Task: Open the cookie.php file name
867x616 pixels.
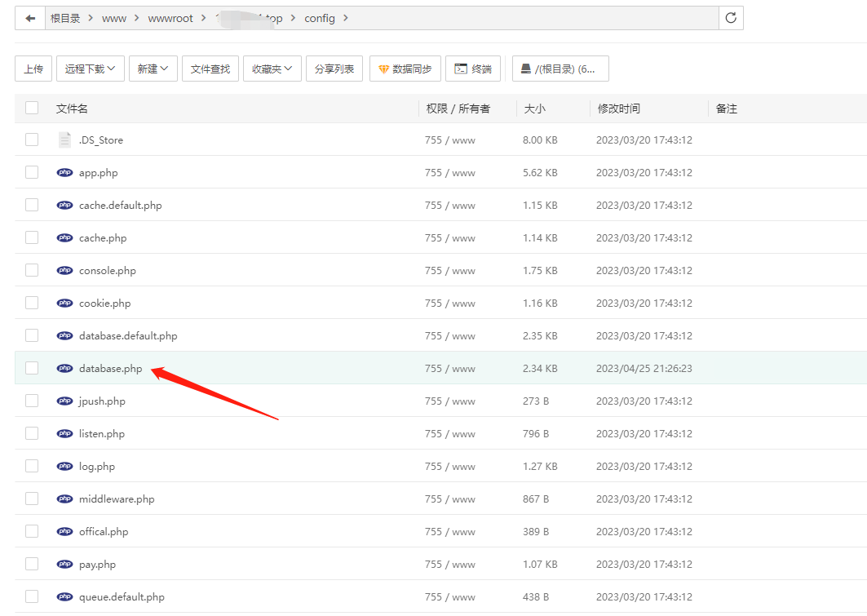Action: point(105,303)
